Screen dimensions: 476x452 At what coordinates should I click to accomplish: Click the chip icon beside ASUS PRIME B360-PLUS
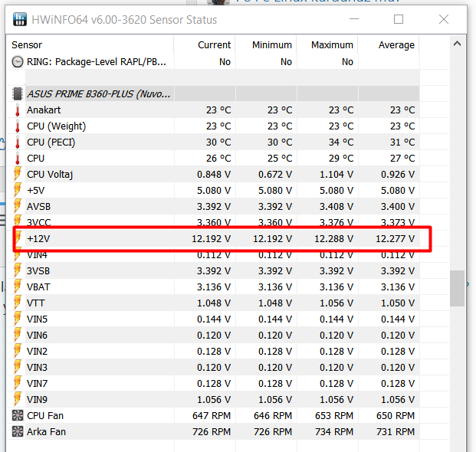pos(18,93)
